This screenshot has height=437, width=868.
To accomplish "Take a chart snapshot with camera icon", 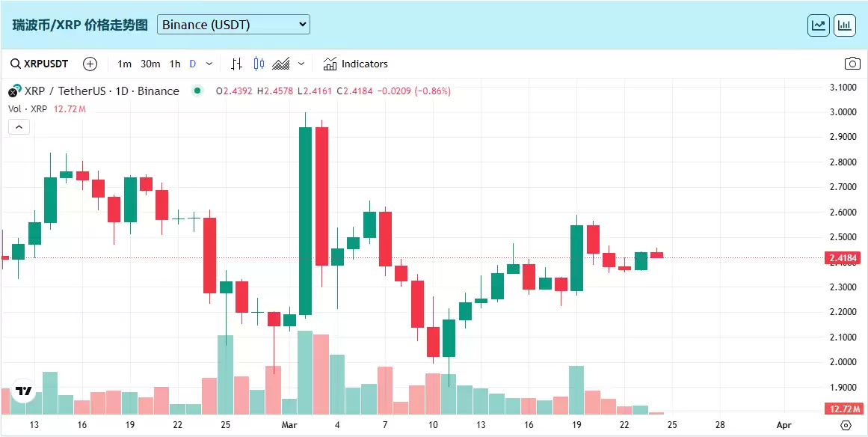I will coord(852,64).
